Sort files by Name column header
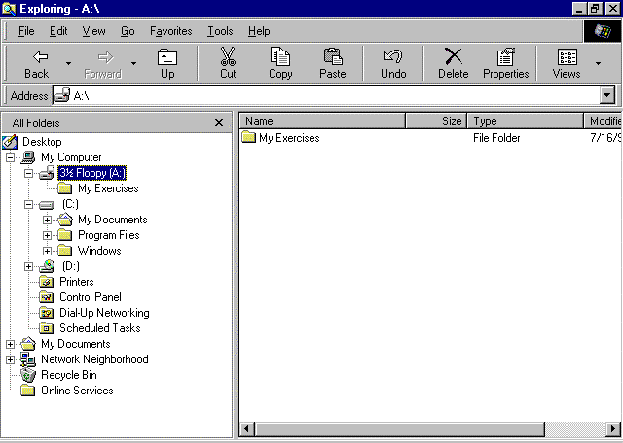This screenshot has width=623, height=443. [x=320, y=121]
